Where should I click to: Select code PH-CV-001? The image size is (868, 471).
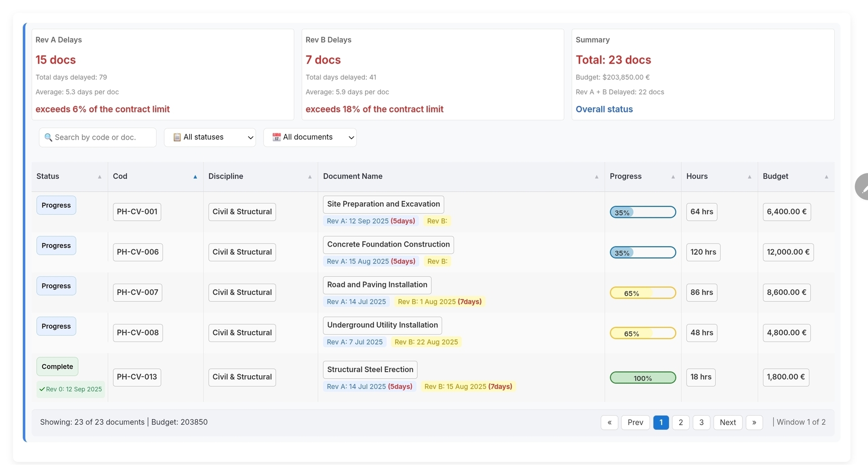(x=137, y=212)
